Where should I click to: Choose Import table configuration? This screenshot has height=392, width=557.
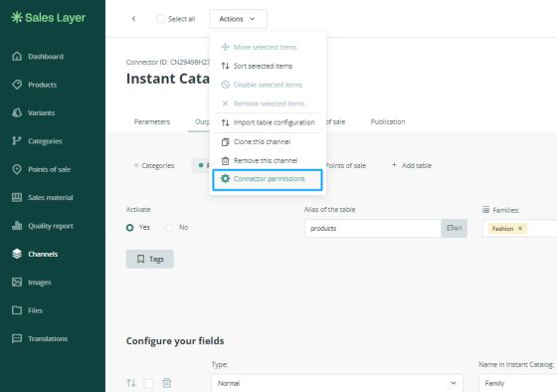(x=268, y=122)
